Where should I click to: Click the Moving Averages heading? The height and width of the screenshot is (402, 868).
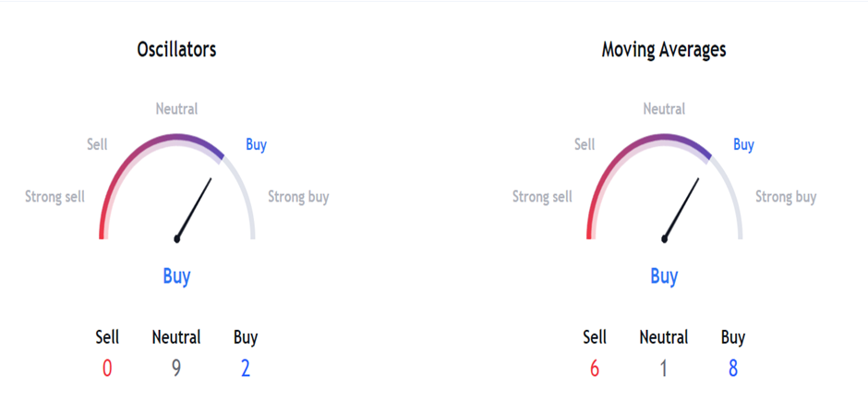pos(663,50)
